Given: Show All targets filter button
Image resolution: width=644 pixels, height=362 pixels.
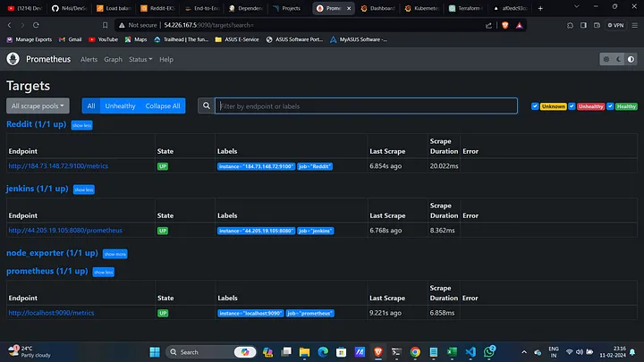Looking at the screenshot, I should (90, 105).
